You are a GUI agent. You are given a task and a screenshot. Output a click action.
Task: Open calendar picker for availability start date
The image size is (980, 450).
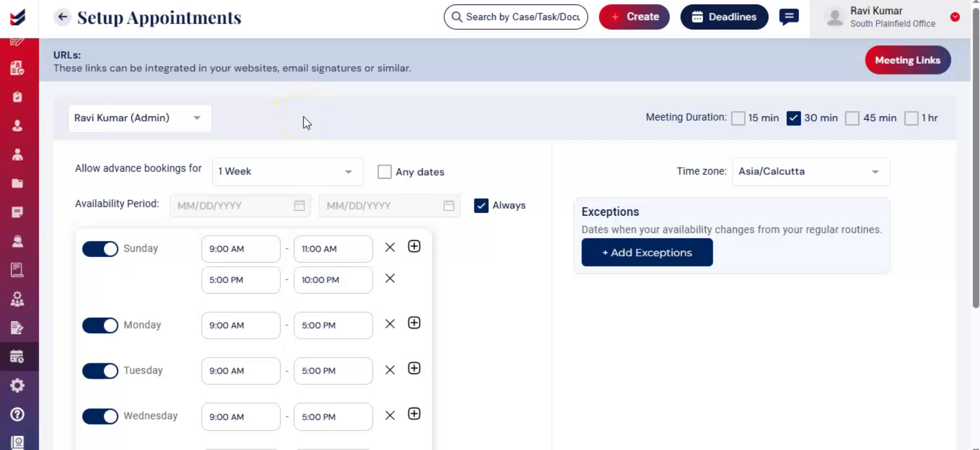[x=299, y=205]
